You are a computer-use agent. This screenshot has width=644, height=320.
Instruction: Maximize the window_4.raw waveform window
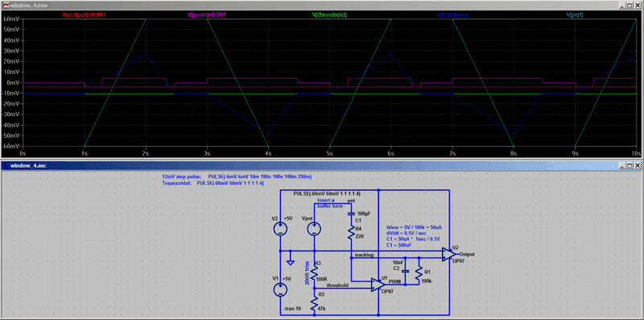click(630, 6)
